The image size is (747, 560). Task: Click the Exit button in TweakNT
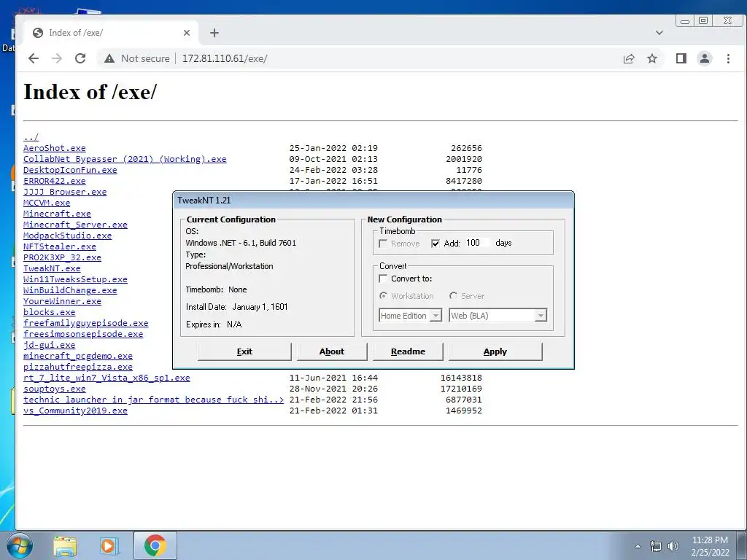point(244,351)
